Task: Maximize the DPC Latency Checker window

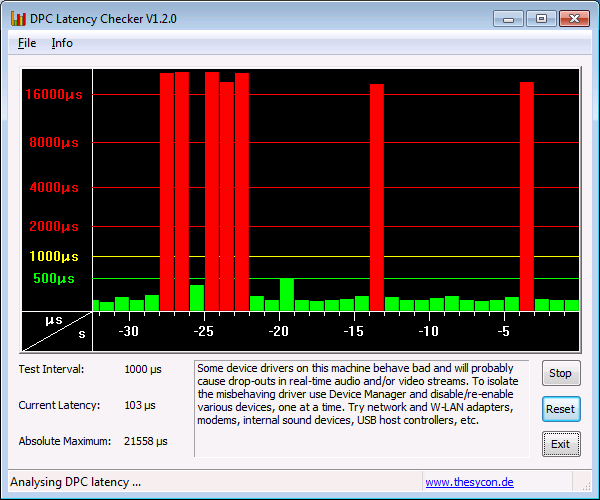Action: tap(541, 18)
